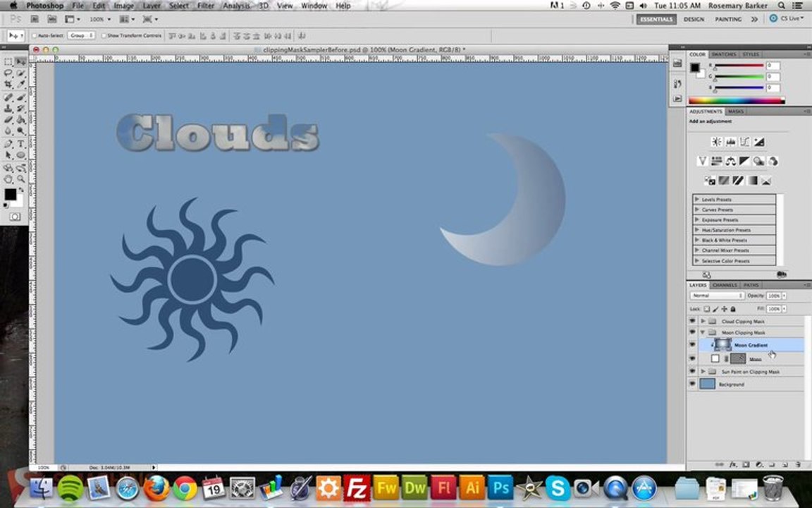Select the Crop tool

click(x=8, y=85)
